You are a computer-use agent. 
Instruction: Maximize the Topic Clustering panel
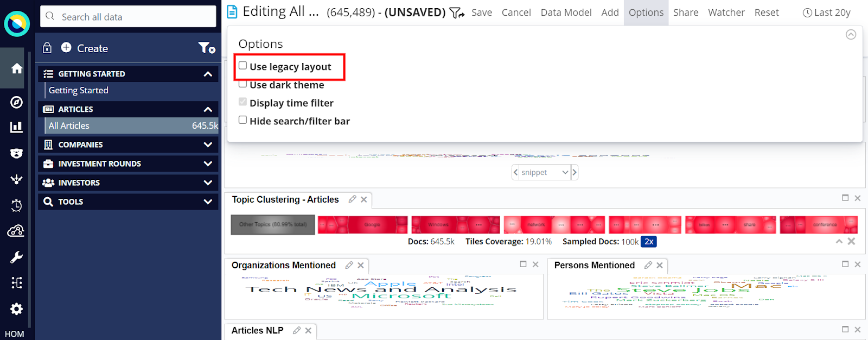coord(845,198)
